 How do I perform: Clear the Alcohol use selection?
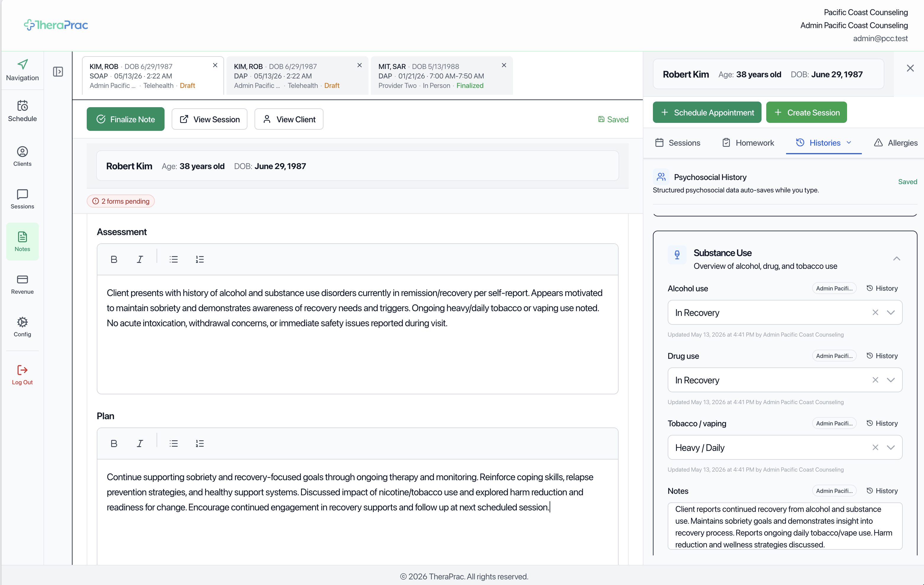point(875,312)
